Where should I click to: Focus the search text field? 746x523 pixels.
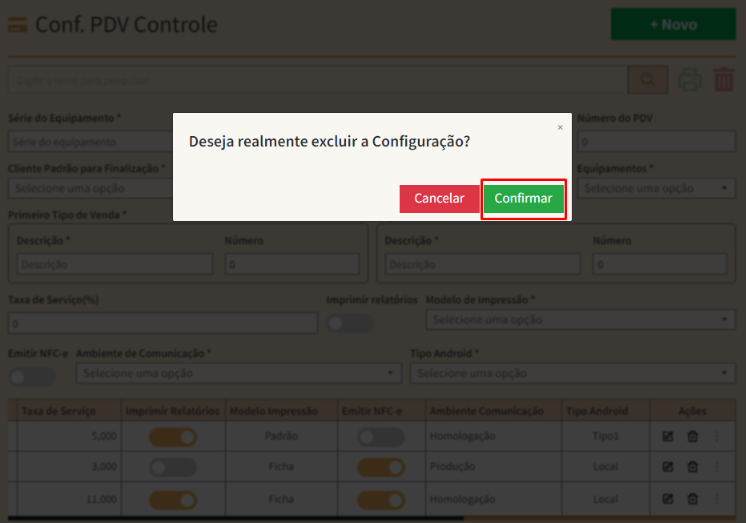[x=317, y=80]
